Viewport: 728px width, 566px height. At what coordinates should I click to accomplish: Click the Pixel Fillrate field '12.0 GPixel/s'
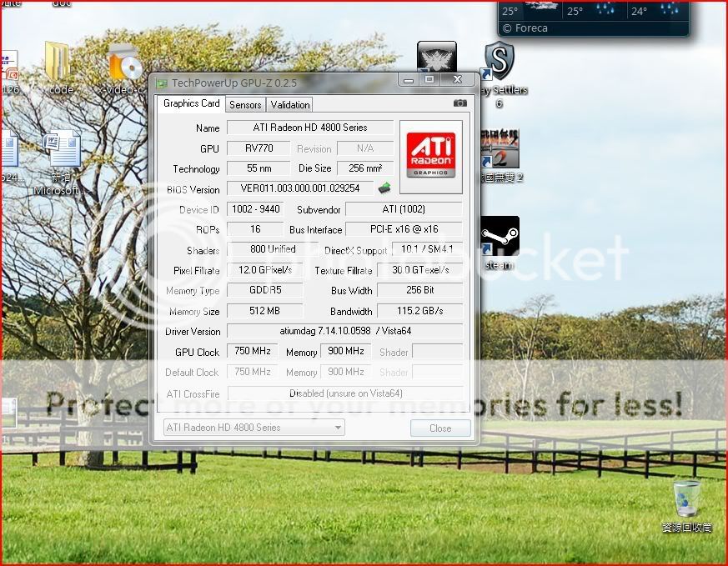coord(264,270)
